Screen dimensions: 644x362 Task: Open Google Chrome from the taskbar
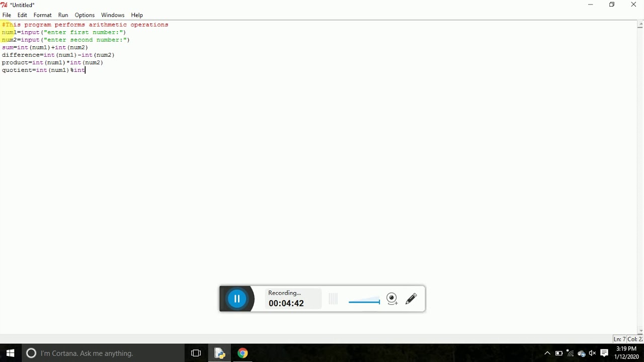coord(243,353)
